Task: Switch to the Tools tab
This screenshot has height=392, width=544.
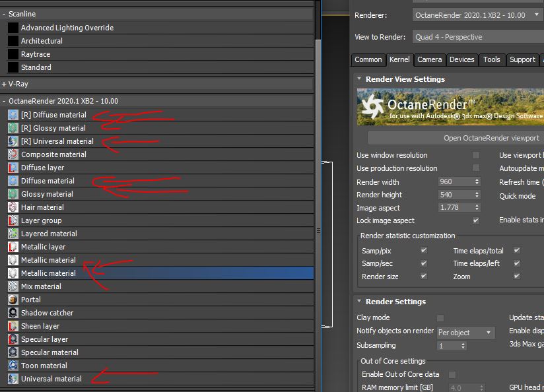Action: 492,59
